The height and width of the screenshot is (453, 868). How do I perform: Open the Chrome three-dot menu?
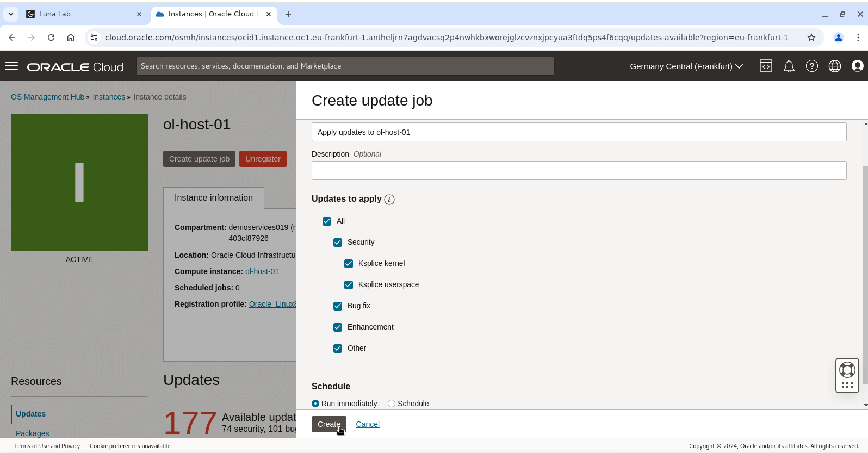tap(858, 38)
